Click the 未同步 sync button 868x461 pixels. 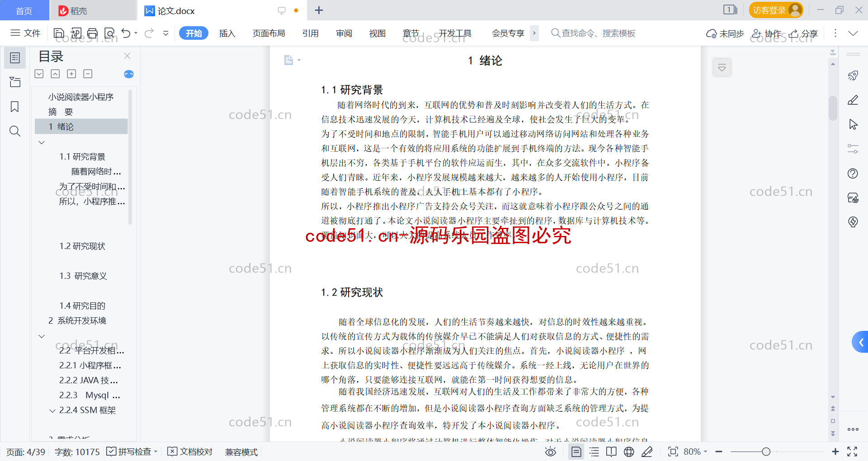(725, 33)
